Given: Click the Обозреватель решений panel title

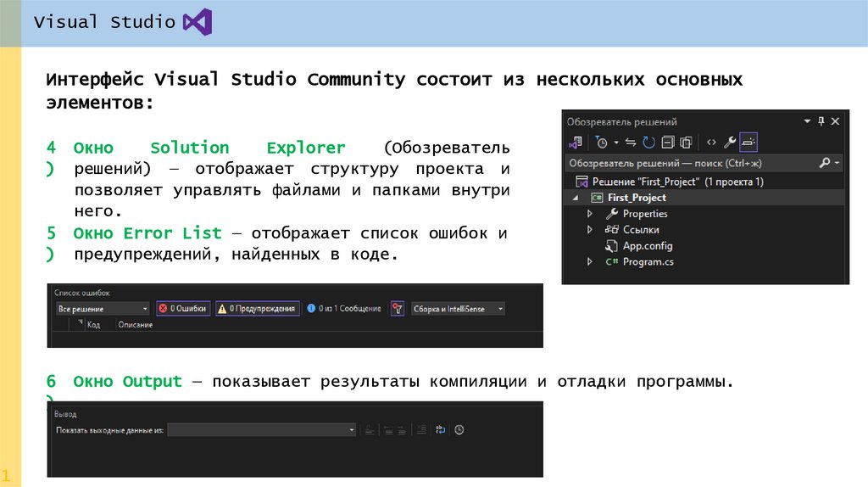Looking at the screenshot, I should coord(621,122).
